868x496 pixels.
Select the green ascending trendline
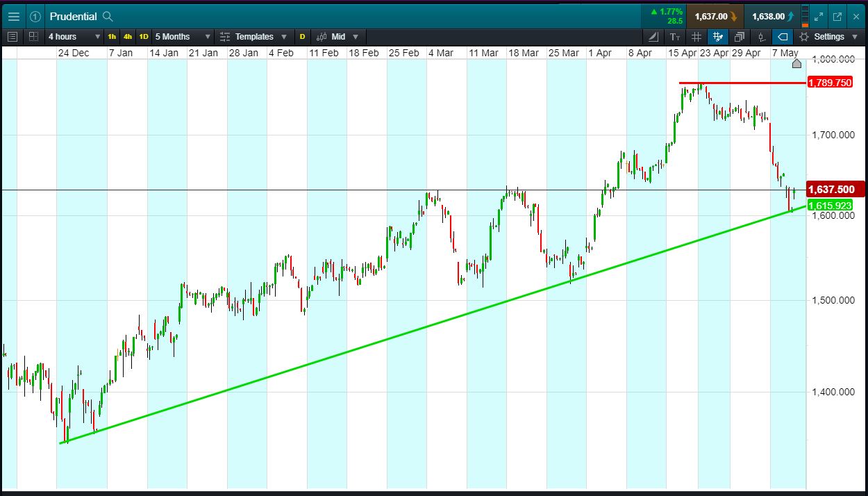tap(433, 324)
